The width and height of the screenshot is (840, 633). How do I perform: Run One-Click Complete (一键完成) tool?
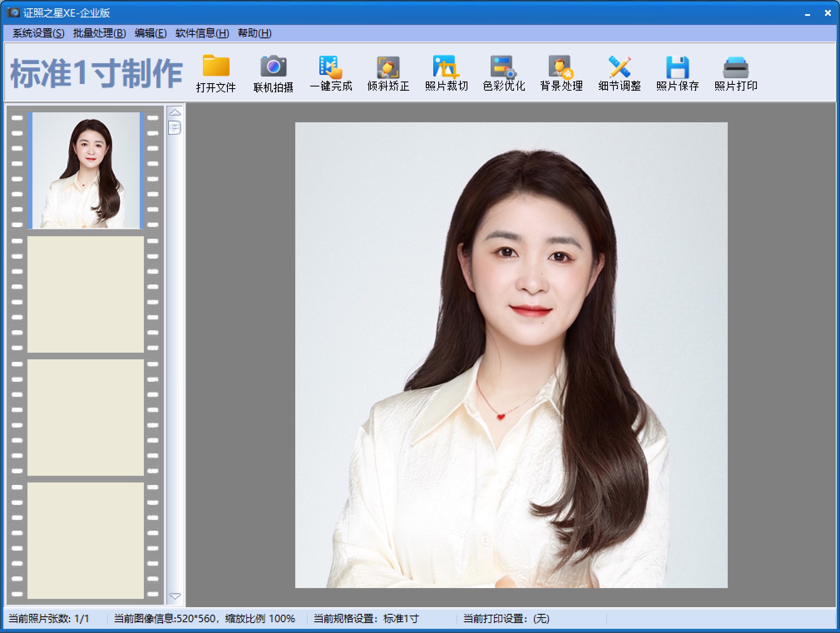click(x=331, y=67)
